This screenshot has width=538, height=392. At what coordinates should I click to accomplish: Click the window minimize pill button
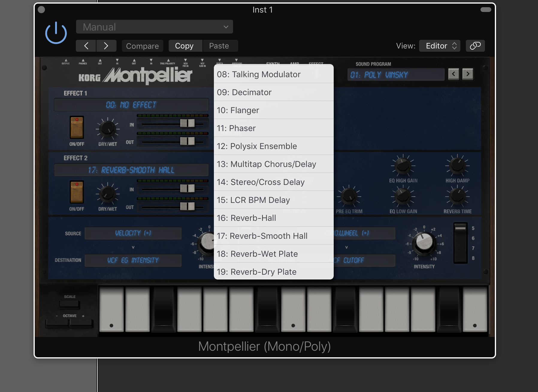tap(486, 10)
